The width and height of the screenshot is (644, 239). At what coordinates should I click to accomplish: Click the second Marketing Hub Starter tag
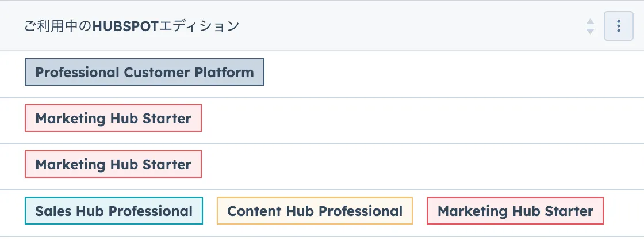[113, 165]
